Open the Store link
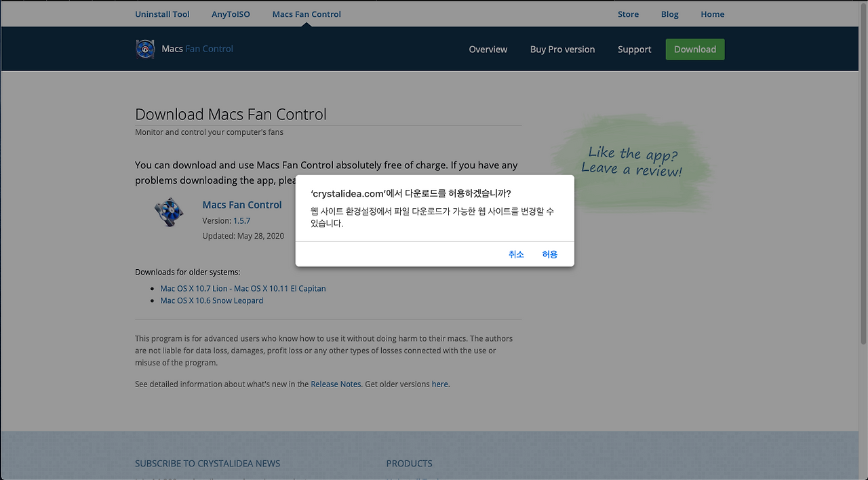Image resolution: width=868 pixels, height=480 pixels. (x=628, y=14)
